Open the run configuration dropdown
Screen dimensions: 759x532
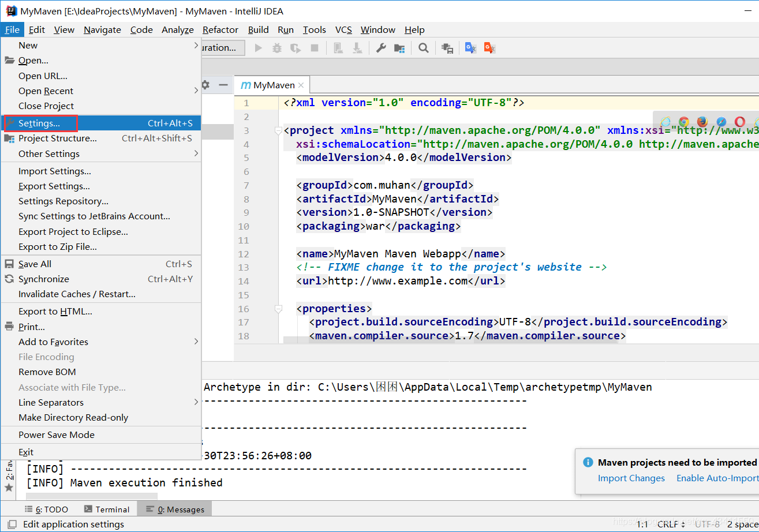223,48
